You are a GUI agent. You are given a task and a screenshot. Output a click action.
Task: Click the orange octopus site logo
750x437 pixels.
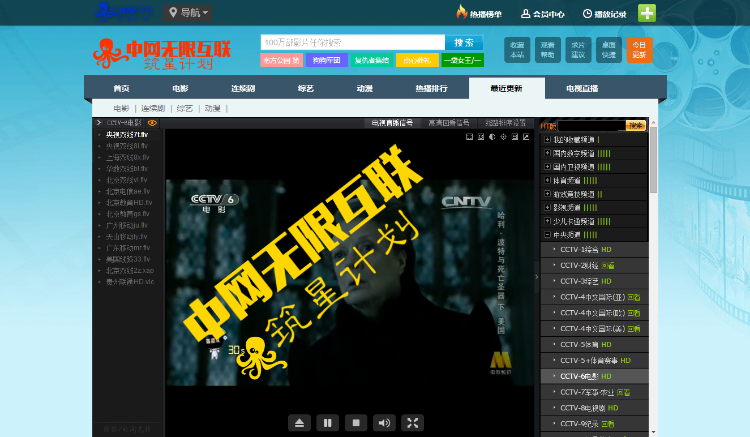pos(162,54)
